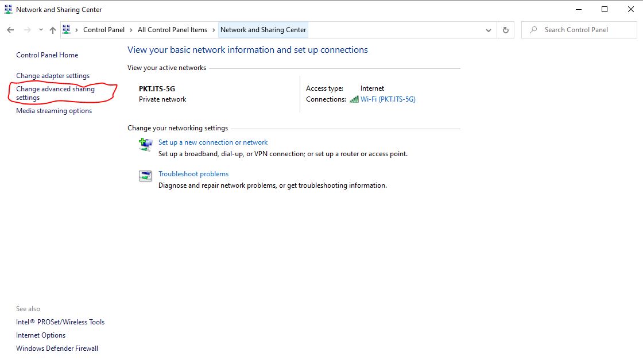The image size is (643, 364).
Task: Click the Back navigation arrow
Action: coord(10,30)
